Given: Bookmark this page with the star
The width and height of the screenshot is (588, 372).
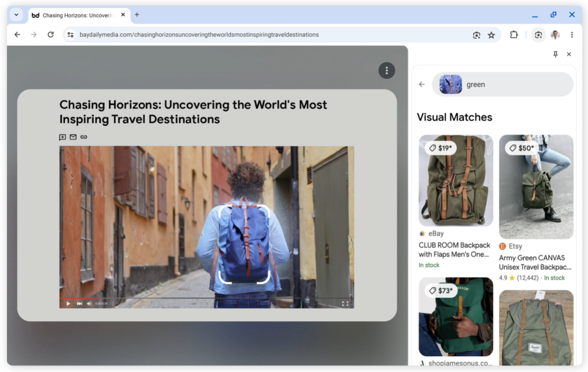Looking at the screenshot, I should [x=491, y=35].
